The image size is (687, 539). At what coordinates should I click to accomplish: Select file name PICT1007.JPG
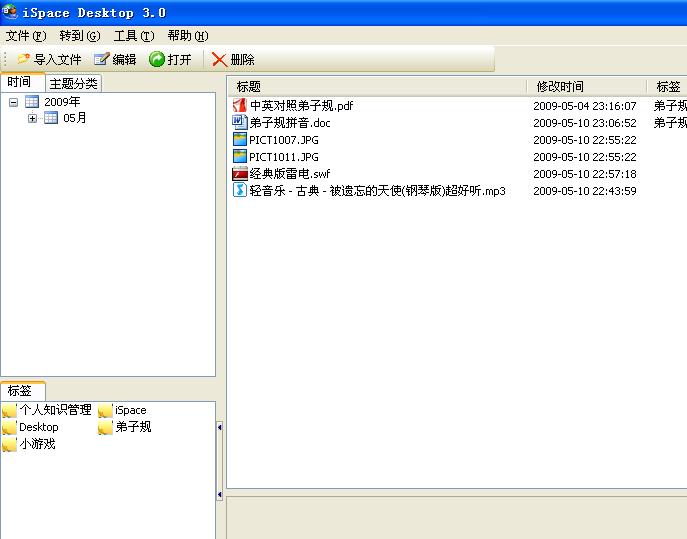tap(283, 140)
